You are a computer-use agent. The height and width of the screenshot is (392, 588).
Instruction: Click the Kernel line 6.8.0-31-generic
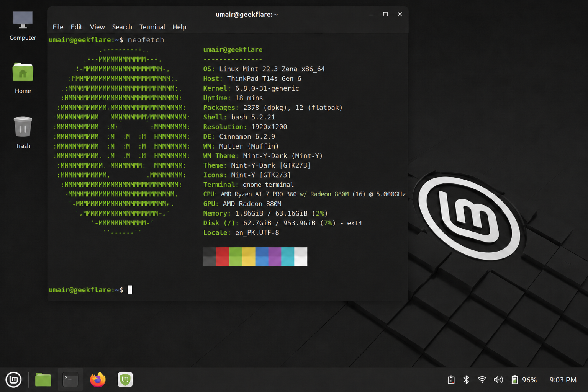(251, 88)
